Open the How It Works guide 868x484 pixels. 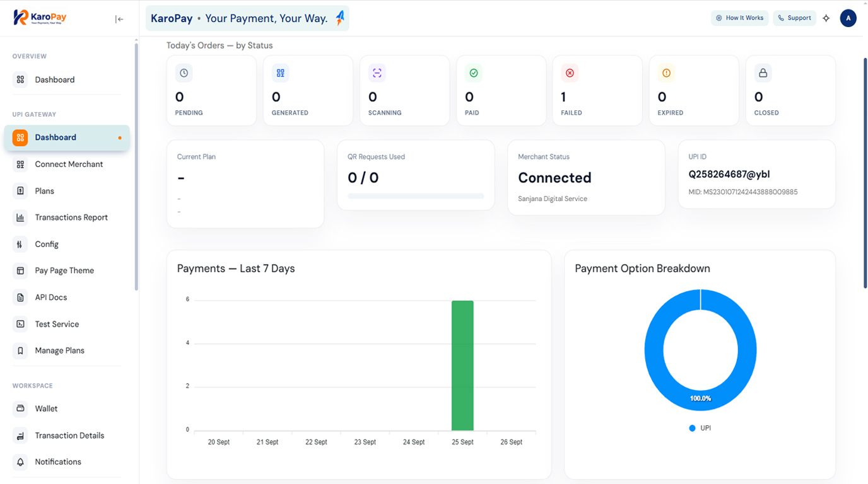point(740,18)
